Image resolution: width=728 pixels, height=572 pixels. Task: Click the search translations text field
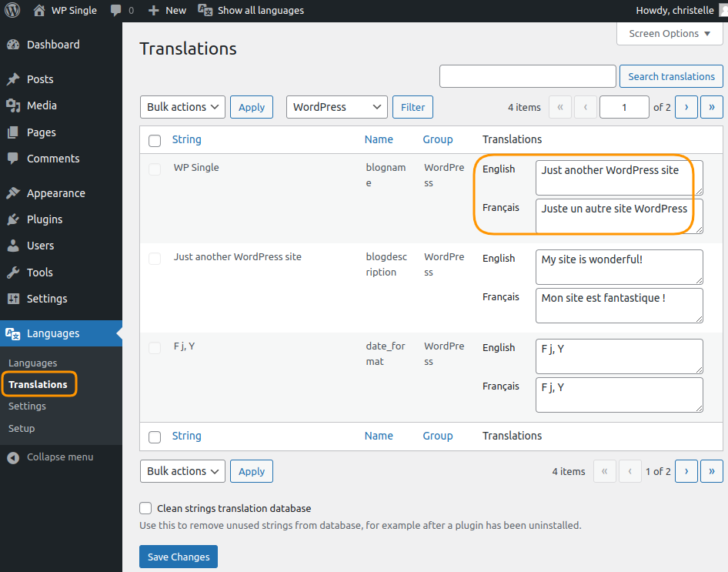[527, 76]
